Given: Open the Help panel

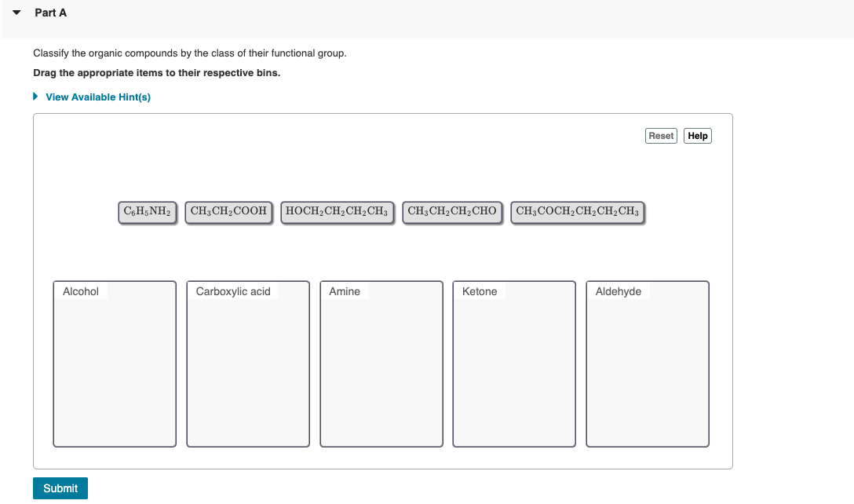Looking at the screenshot, I should pyautogui.click(x=697, y=135).
